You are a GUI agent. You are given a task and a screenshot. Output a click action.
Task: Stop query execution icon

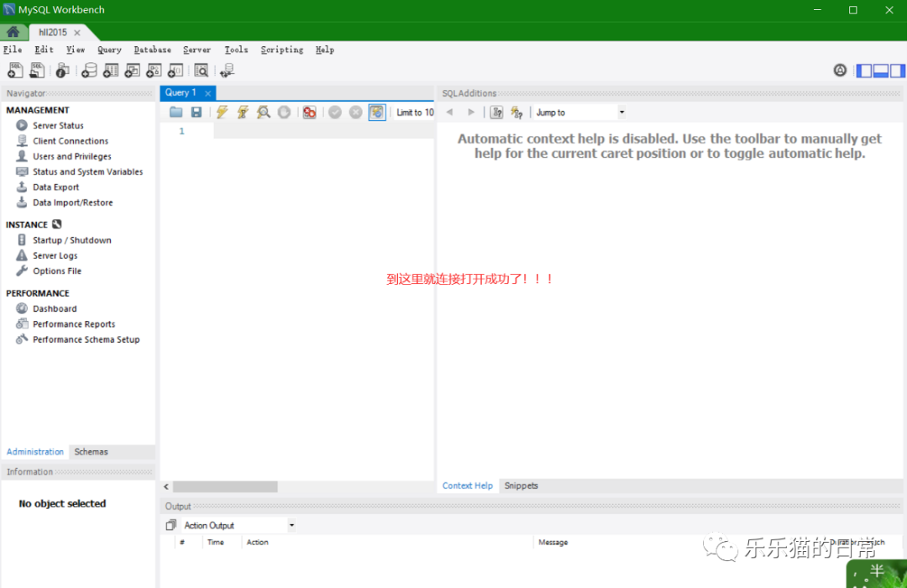284,113
